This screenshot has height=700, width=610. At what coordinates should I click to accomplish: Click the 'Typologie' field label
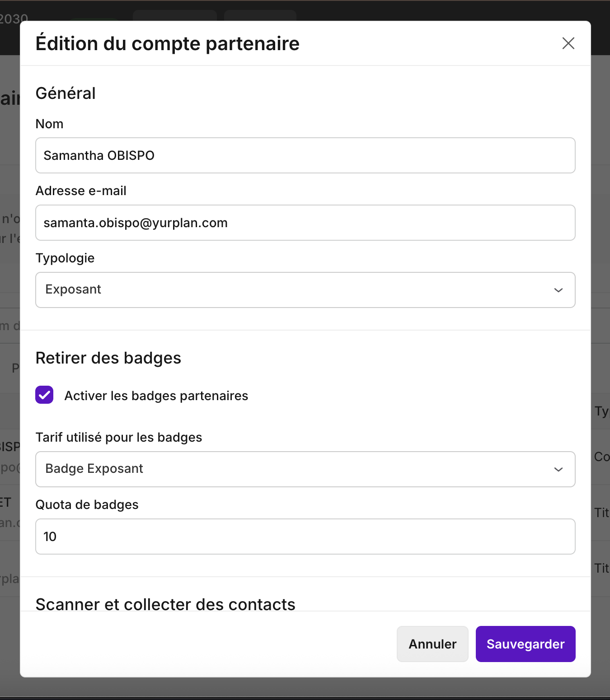coord(65,258)
